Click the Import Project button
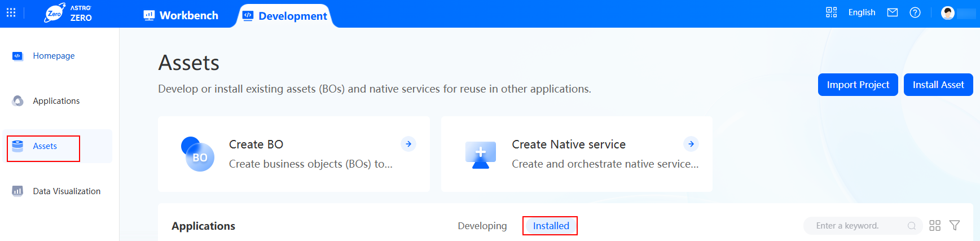 858,85
